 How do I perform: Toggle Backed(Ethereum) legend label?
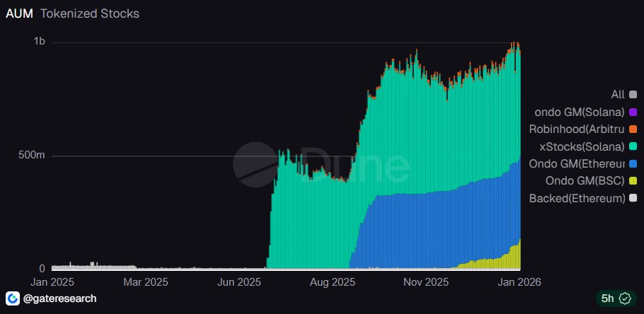coord(577,199)
